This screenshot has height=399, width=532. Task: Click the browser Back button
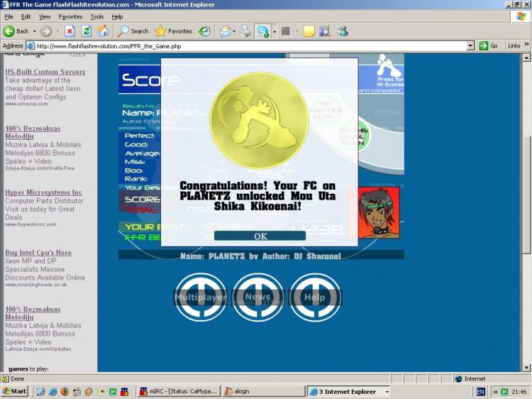click(16, 31)
